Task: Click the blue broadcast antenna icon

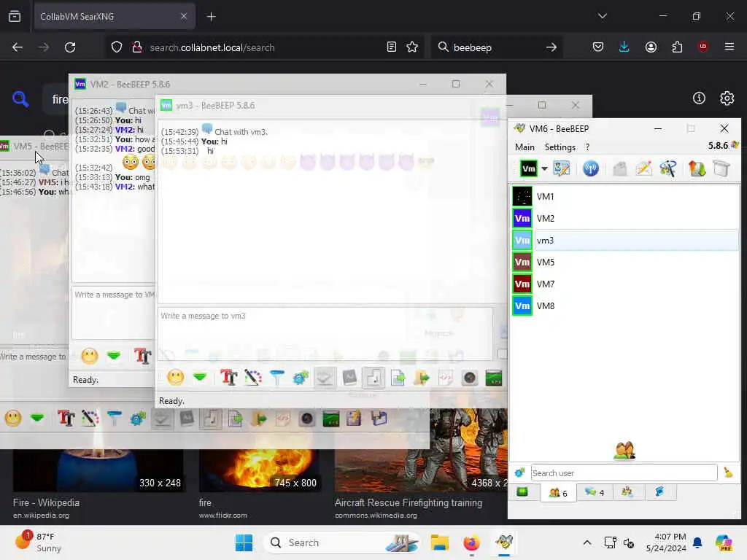Action: 591,168
